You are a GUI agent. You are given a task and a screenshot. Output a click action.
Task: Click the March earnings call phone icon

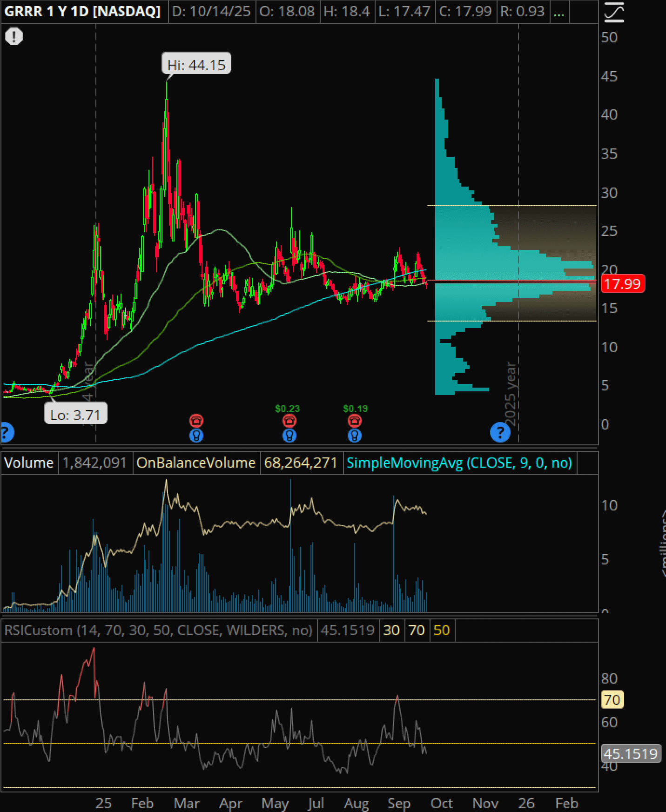point(196,421)
